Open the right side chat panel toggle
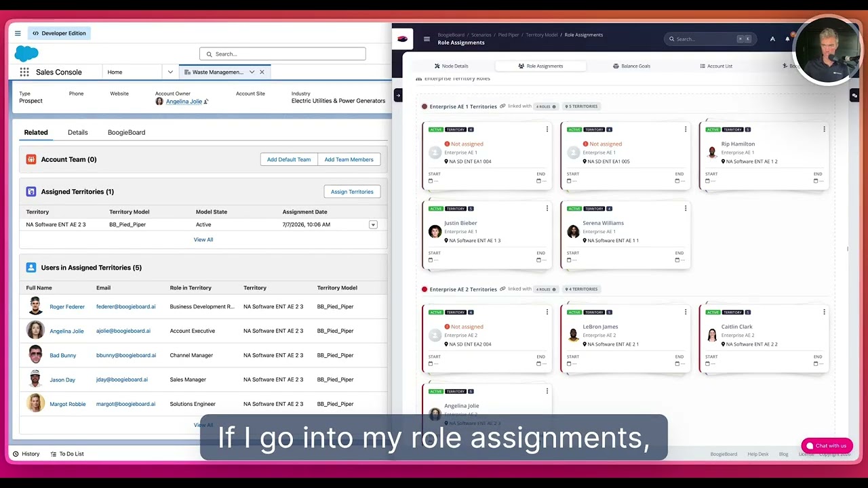The height and width of the screenshot is (488, 868). (x=854, y=96)
